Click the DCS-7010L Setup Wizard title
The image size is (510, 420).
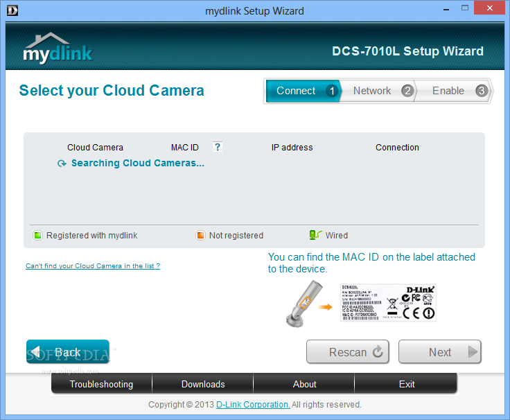point(407,51)
